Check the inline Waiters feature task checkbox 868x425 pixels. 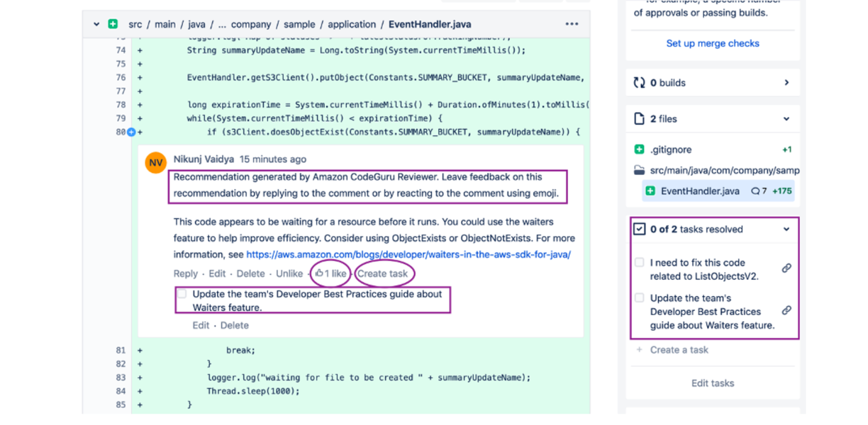tap(182, 294)
